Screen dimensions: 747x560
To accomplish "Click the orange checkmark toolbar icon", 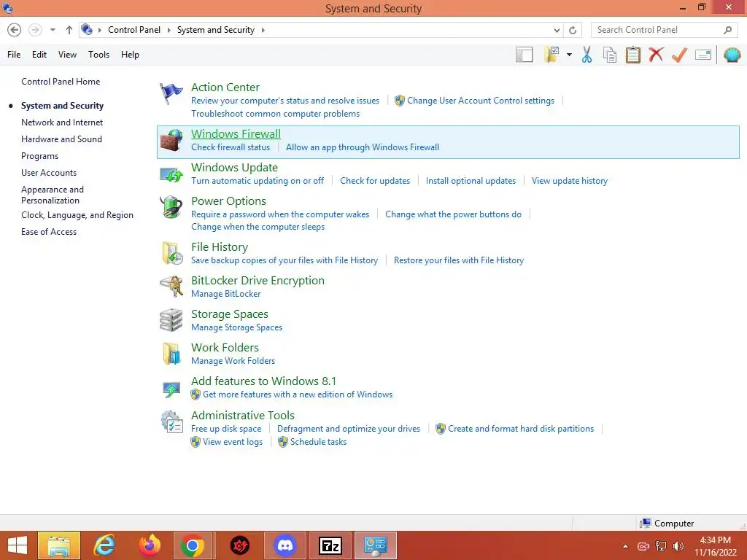I will [x=679, y=55].
